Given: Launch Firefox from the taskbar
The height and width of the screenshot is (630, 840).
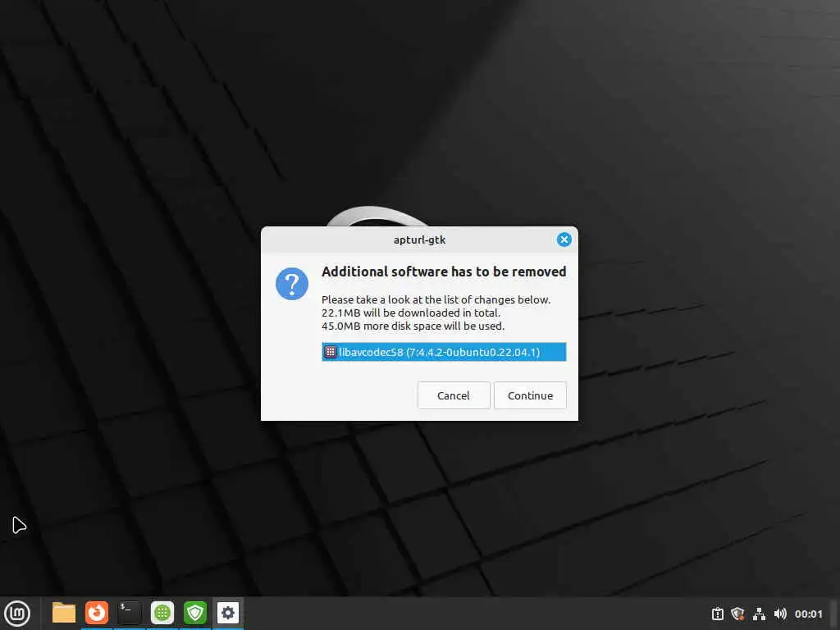Looking at the screenshot, I should pos(97,613).
